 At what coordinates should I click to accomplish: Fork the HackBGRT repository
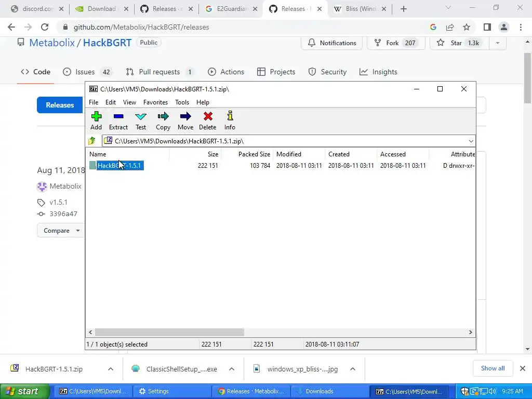coord(396,43)
